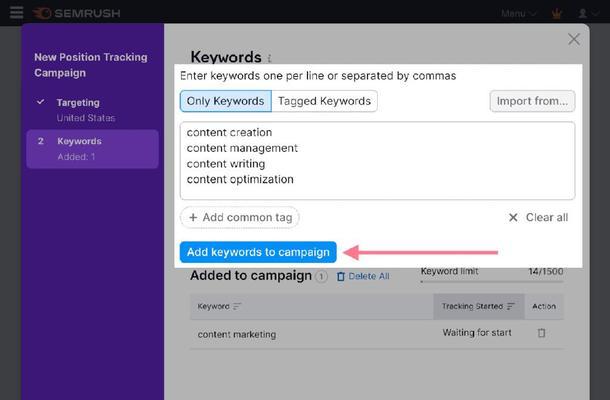Open the user profile dropdown
This screenshot has width=610, height=400.
click(x=588, y=14)
